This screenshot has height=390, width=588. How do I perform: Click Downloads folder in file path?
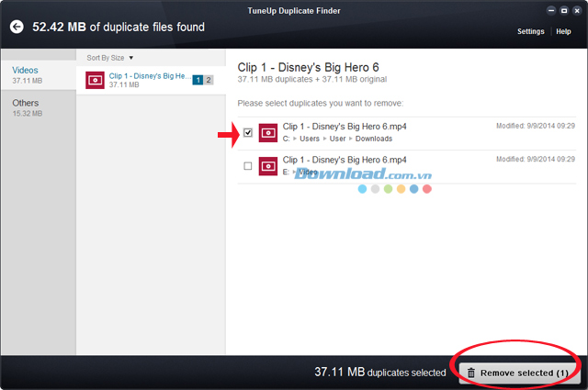[x=373, y=139]
